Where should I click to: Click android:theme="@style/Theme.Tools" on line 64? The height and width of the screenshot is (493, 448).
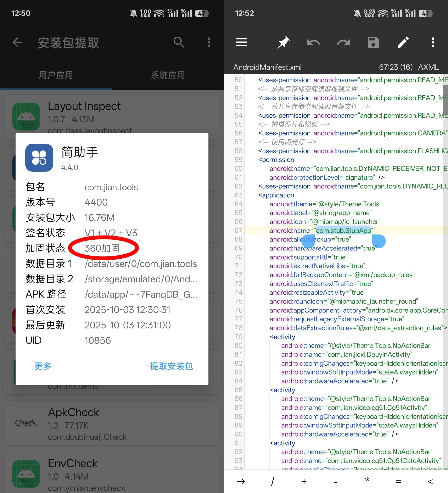[x=325, y=204]
